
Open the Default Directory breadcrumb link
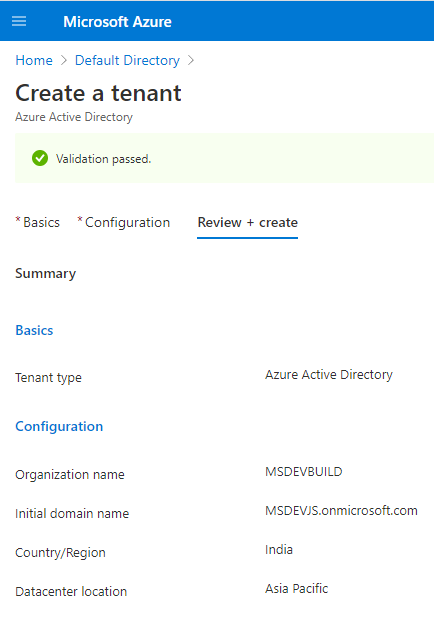[127, 60]
